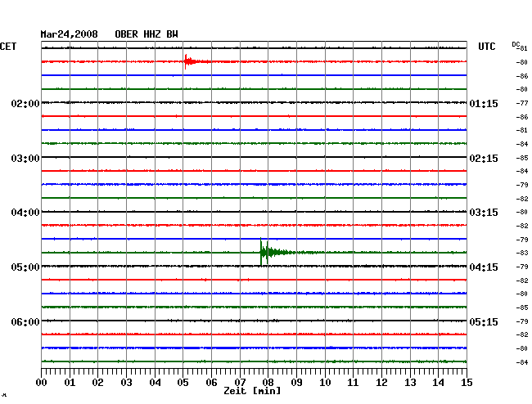Viewport: 532px width, 404px height.
Task: Click the 07 minute axis tick label
Action: [x=240, y=382]
